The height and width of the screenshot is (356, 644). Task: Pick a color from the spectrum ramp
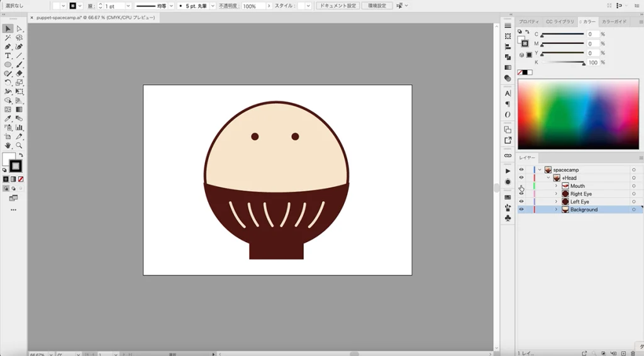tap(577, 113)
